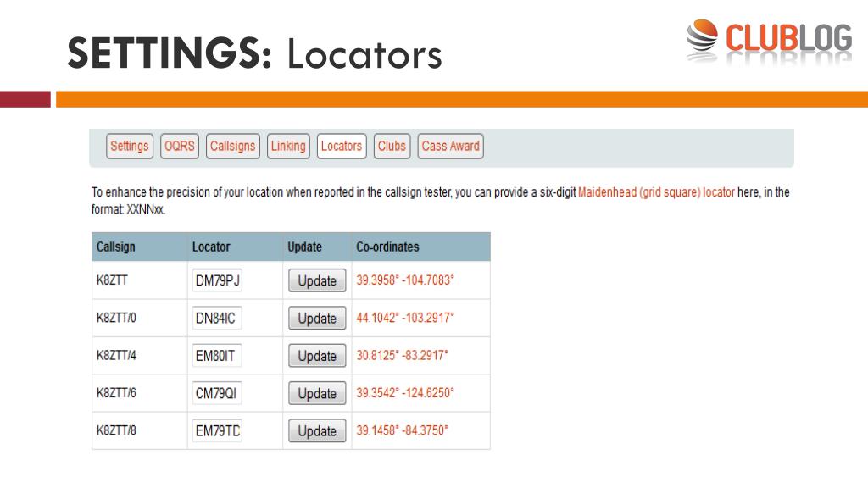Viewport: 868px width, 488px height.
Task: Select the K8ZTT/6 callsign cell
Action: click(140, 393)
